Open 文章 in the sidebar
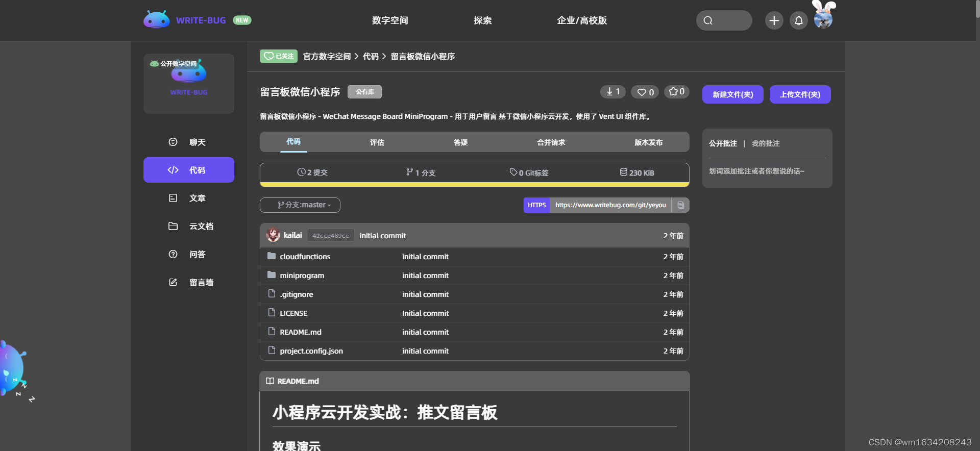This screenshot has height=451, width=980. pos(189,198)
